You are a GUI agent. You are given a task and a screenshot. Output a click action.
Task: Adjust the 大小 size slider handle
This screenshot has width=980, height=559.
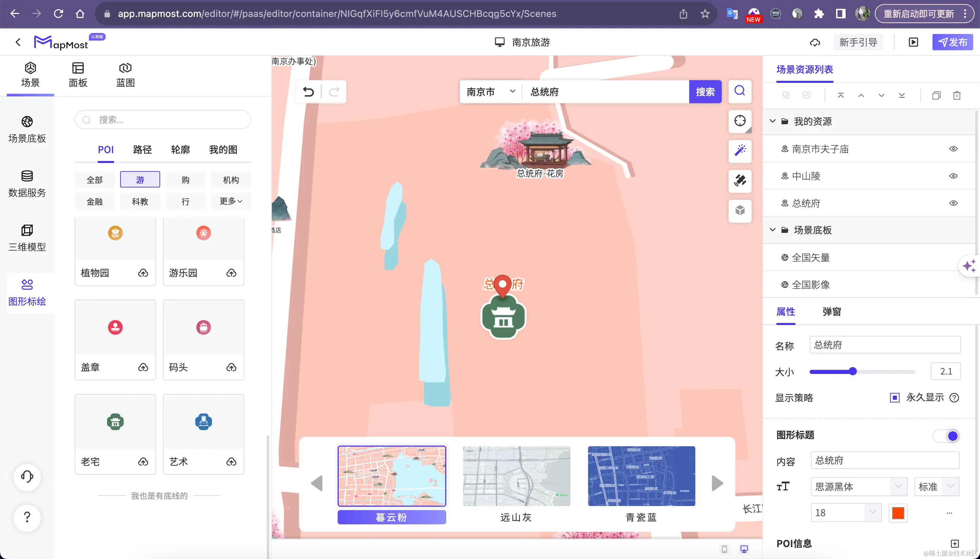(852, 371)
